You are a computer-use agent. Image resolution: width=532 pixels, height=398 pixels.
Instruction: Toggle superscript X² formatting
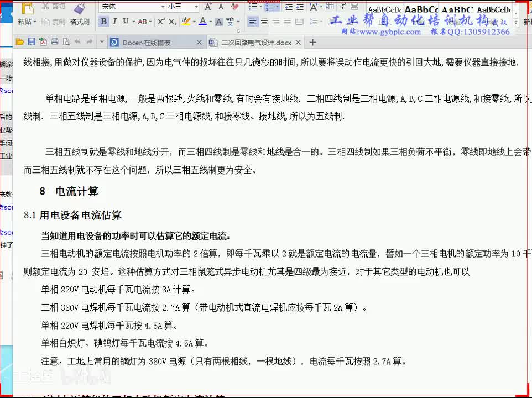pyautogui.click(x=161, y=22)
